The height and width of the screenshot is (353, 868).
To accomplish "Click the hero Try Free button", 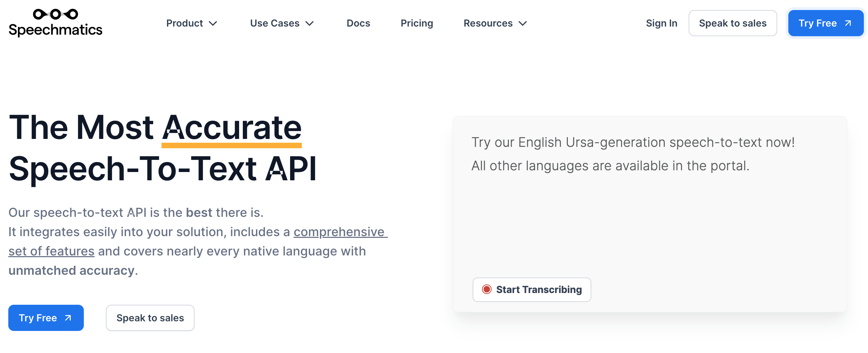I will pyautogui.click(x=46, y=318).
